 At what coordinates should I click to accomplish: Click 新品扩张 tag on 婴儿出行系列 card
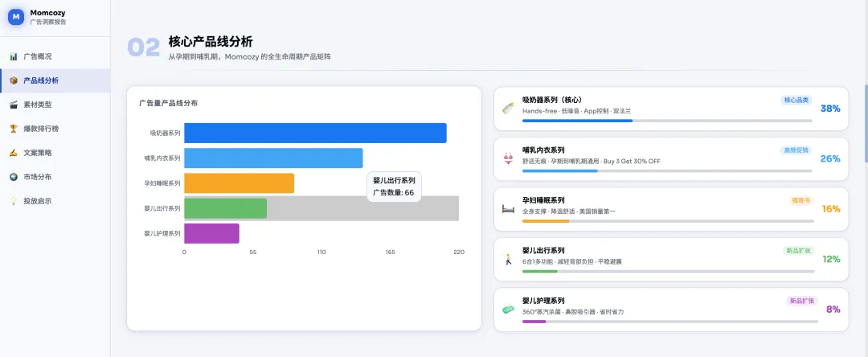coord(797,251)
